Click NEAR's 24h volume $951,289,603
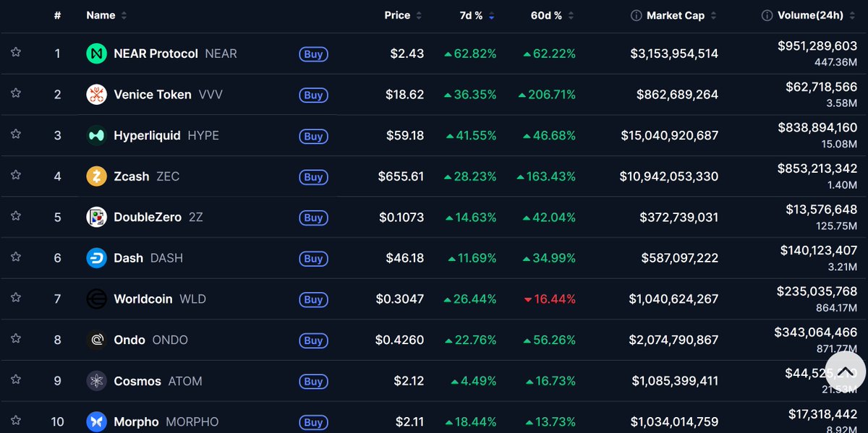This screenshot has height=433, width=868. pyautogui.click(x=817, y=46)
